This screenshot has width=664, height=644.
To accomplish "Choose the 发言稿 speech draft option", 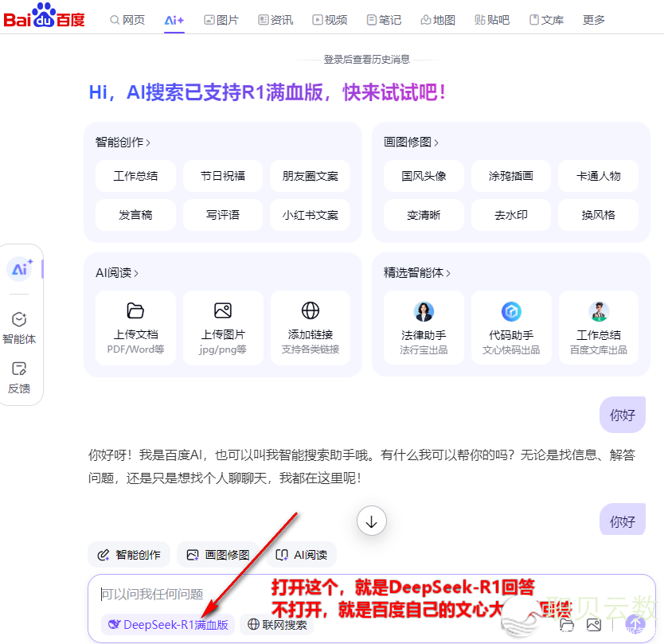I will (x=135, y=215).
